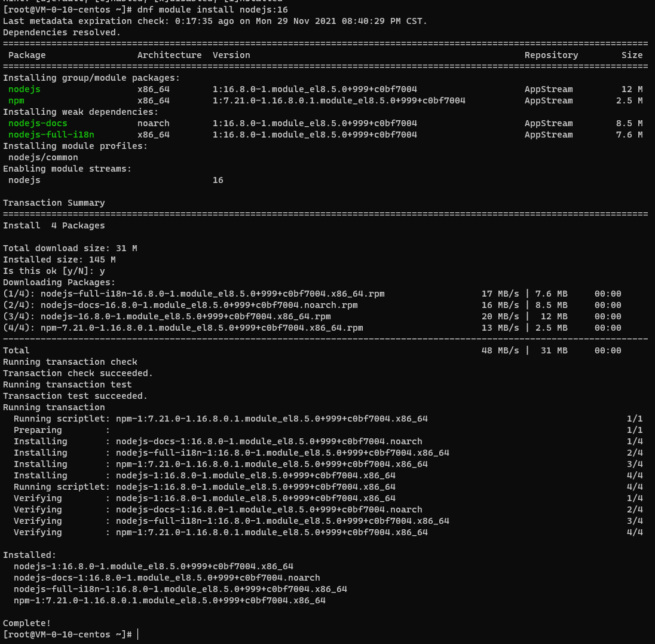Click the (4/4) npm rpm download line

point(312,328)
